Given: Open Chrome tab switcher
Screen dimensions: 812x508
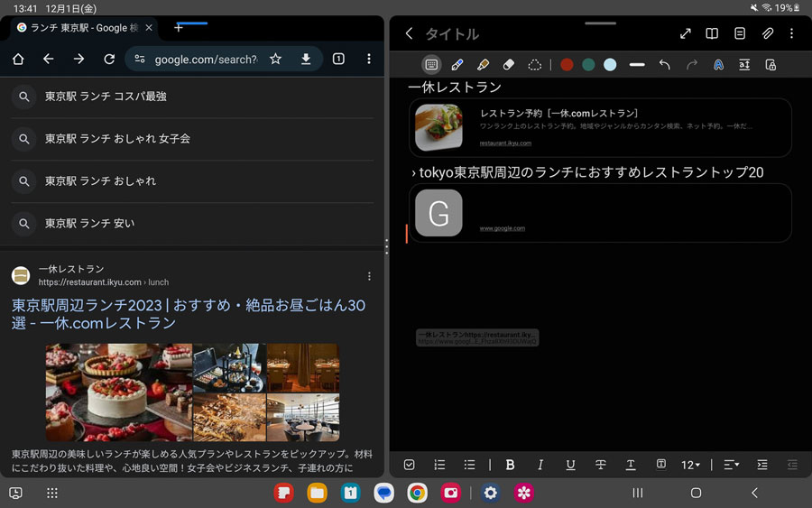Looking at the screenshot, I should coord(338,59).
